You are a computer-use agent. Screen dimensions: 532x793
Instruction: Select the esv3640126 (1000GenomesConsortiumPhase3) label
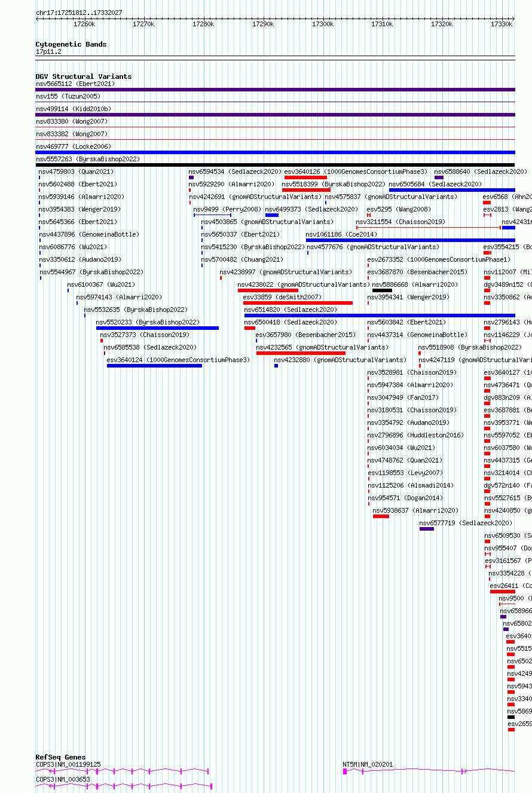coord(356,172)
